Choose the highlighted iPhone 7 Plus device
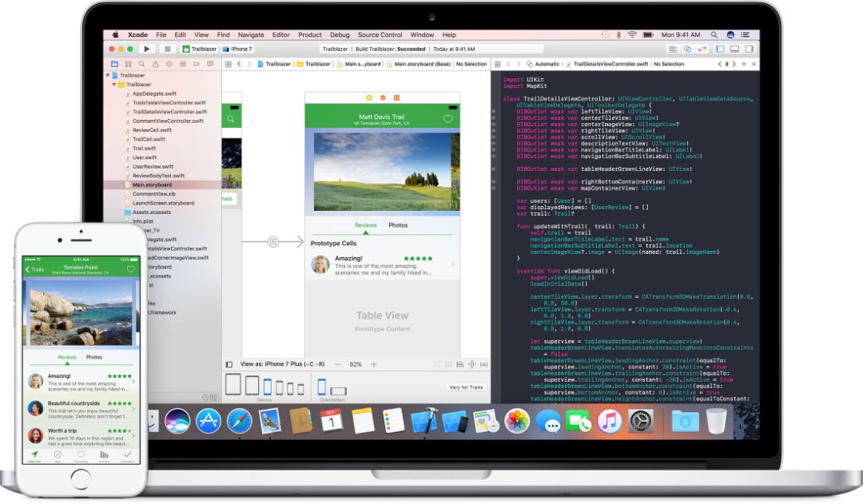Viewport: 863px width, 504px height. pos(268,387)
